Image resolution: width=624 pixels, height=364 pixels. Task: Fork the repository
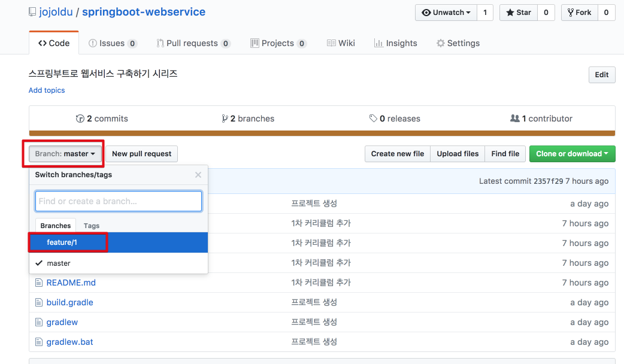click(x=580, y=13)
